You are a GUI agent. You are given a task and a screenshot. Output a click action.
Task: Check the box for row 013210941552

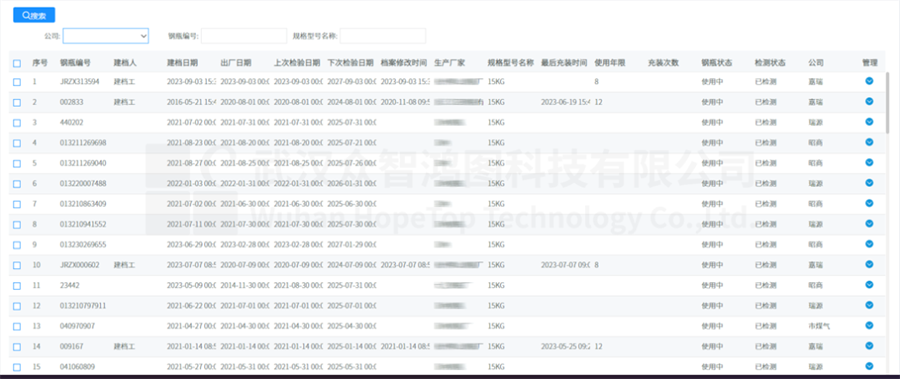17,225
